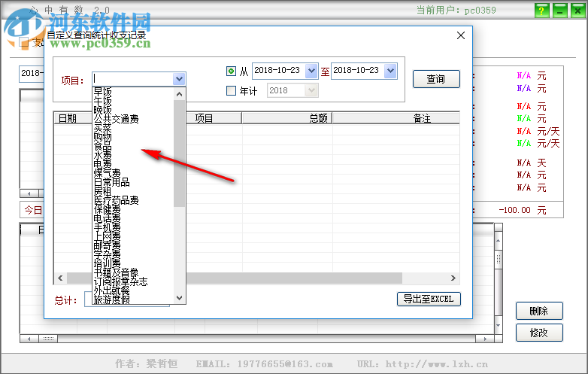This screenshot has width=588, height=374.
Task: Choose 午饭 from the item list
Action: [102, 101]
